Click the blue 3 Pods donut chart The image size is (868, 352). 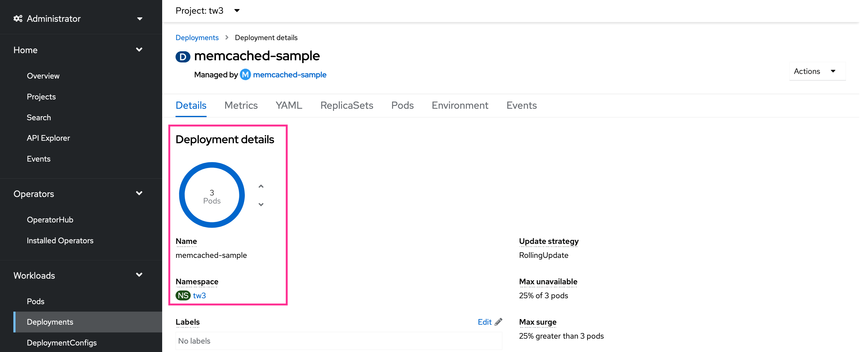(212, 195)
